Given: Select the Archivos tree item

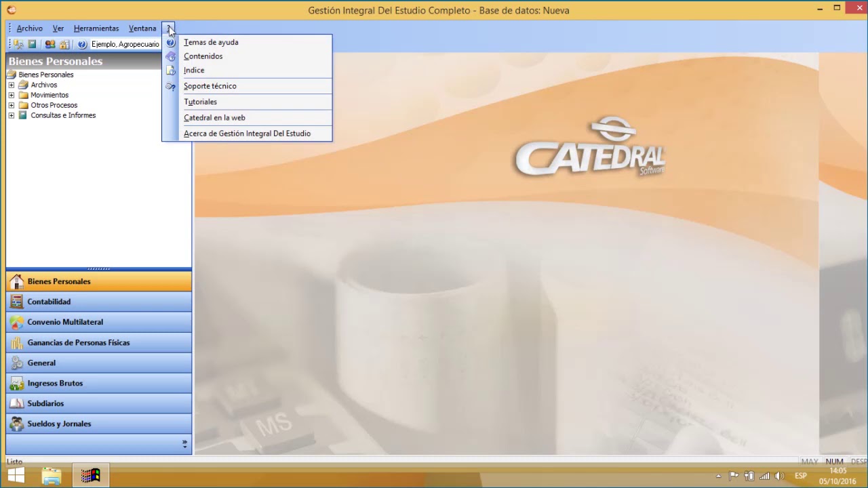Looking at the screenshot, I should tap(44, 85).
